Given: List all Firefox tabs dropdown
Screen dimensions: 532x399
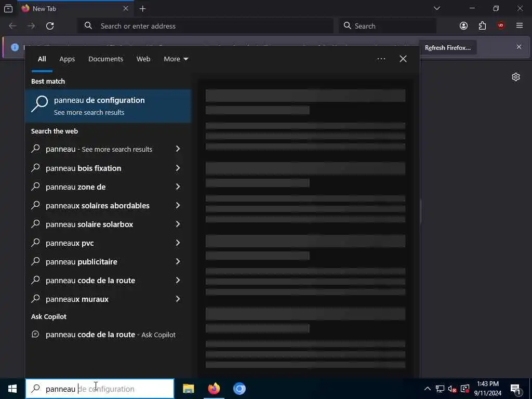Looking at the screenshot, I should click(x=437, y=8).
